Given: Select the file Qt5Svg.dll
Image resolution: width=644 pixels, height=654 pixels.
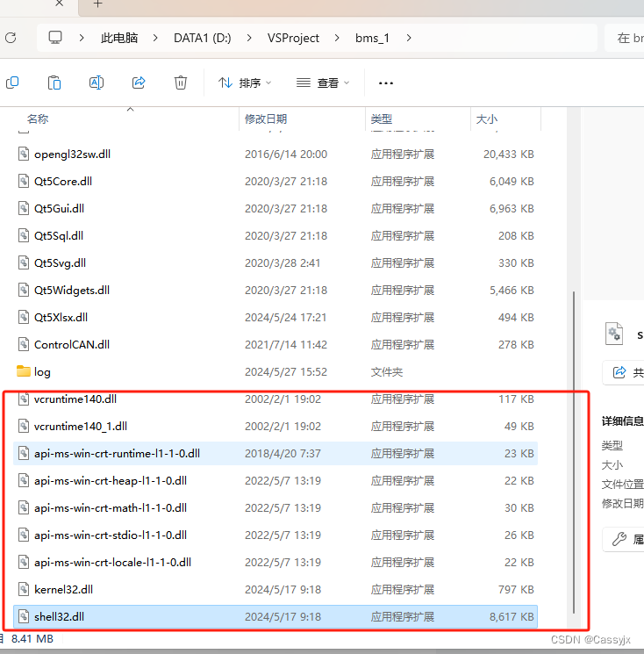Looking at the screenshot, I should [x=275, y=263].
